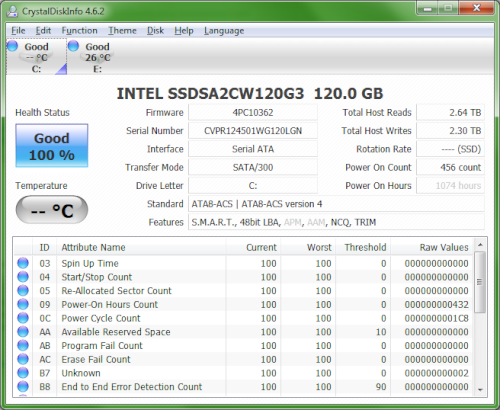Click the status orb for Program Fail Count
Screen dimensions: 500x410
point(23,346)
